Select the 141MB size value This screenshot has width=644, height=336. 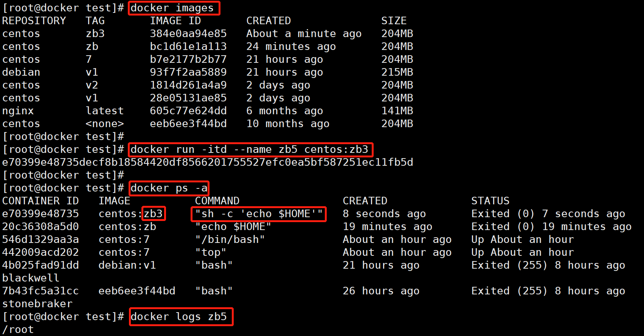pos(397,111)
